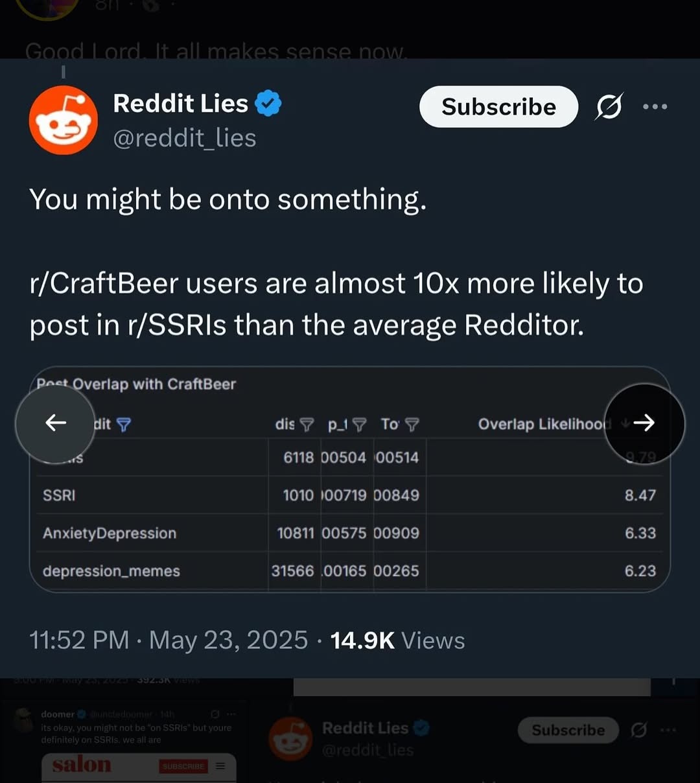Click the Reddit Lies profile avatar
This screenshot has height=783, width=700.
point(63,121)
